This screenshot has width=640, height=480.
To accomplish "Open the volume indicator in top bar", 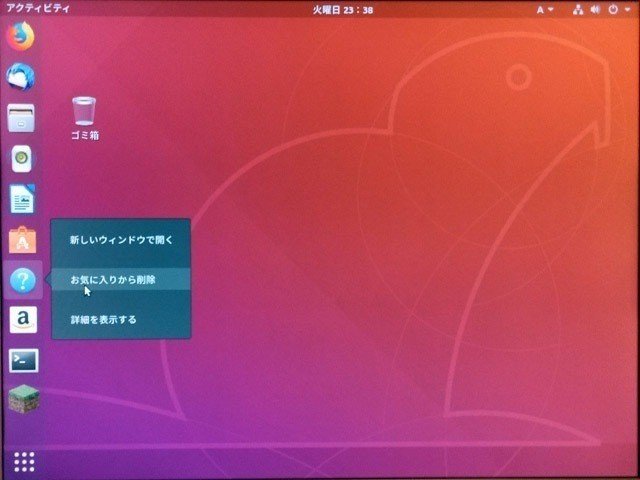I will [595, 9].
